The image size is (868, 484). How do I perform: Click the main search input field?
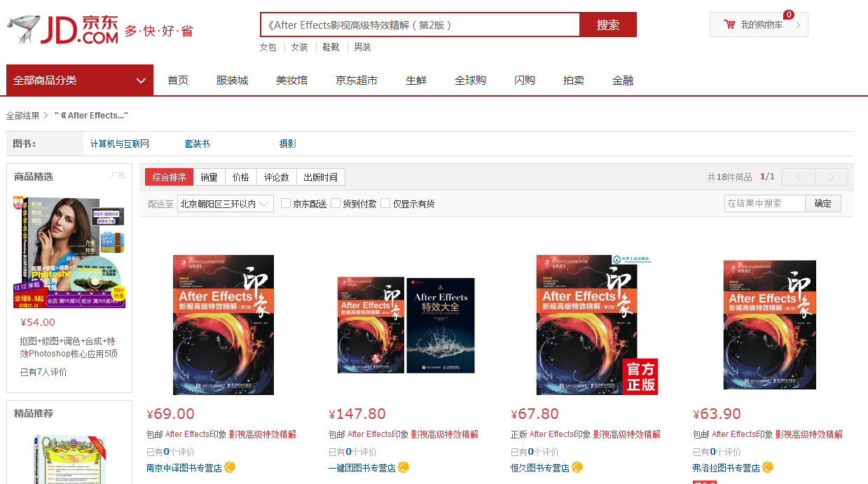420,25
